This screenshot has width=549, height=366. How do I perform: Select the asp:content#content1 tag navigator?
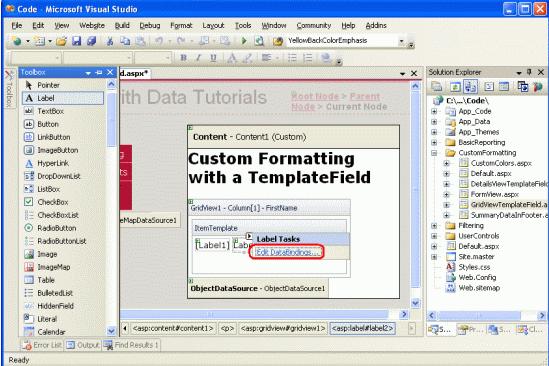[x=173, y=329]
